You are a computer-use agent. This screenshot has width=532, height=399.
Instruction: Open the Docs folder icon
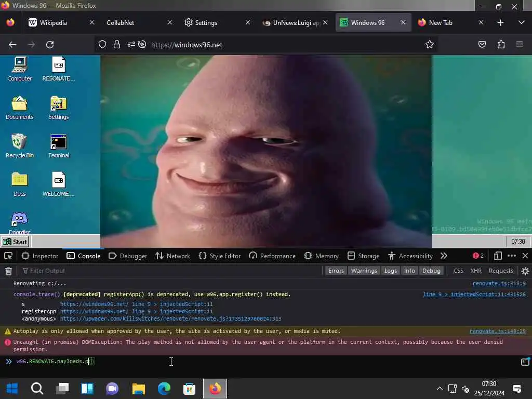click(19, 184)
